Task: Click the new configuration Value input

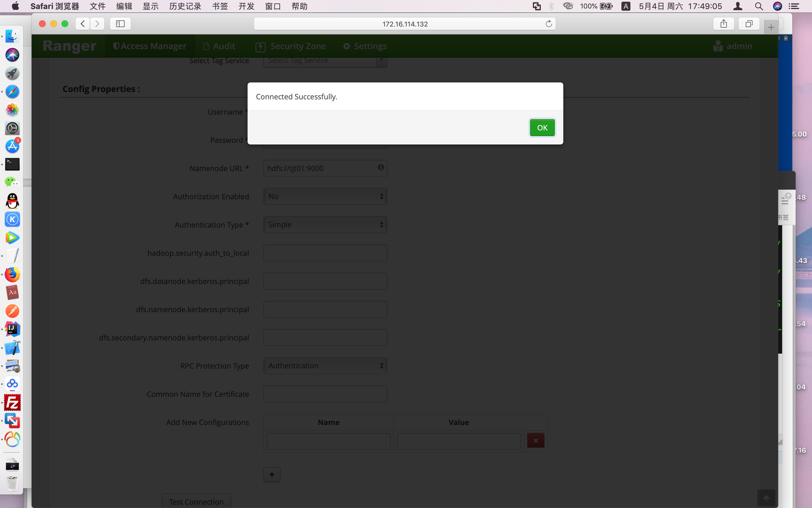Action: click(x=459, y=441)
